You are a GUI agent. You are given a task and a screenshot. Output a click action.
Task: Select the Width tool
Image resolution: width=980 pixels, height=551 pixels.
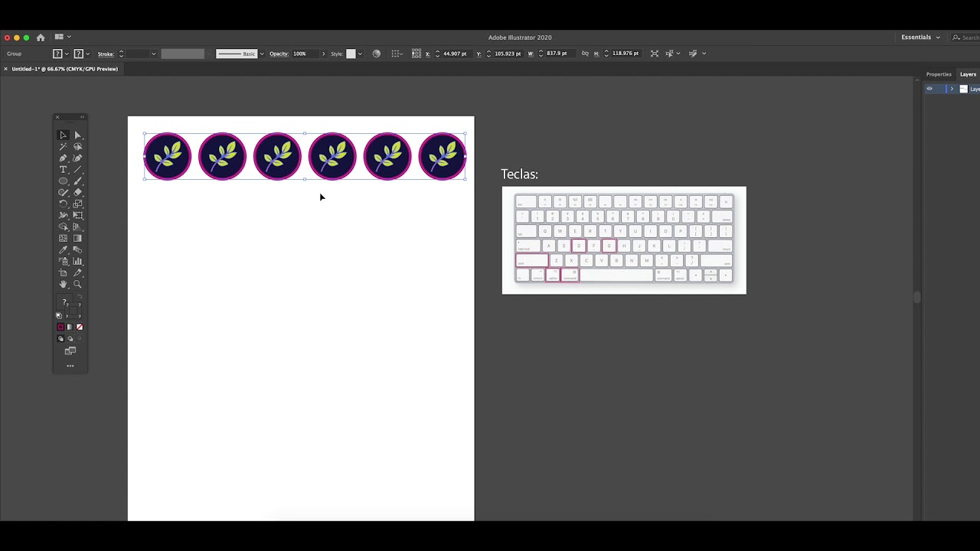(x=63, y=215)
